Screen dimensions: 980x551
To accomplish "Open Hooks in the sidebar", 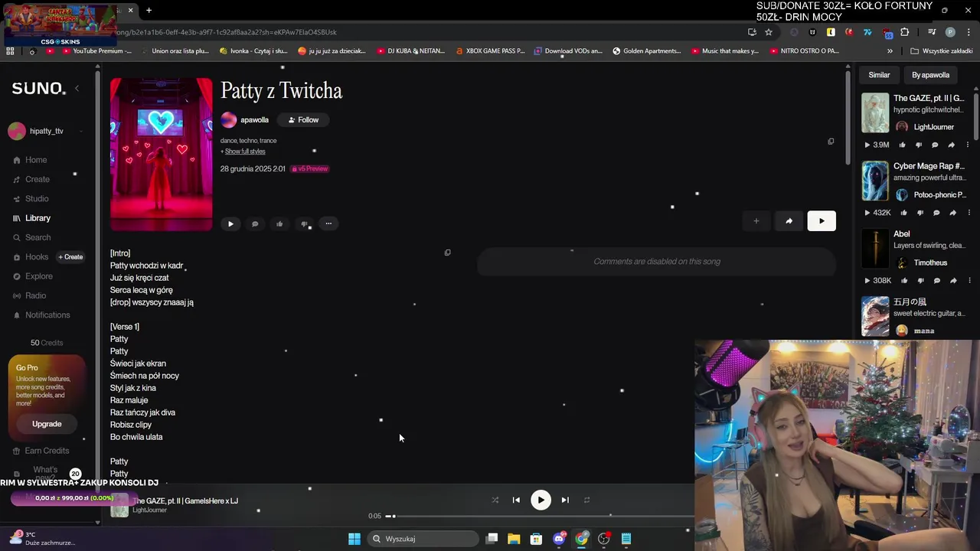I will pyautogui.click(x=36, y=257).
